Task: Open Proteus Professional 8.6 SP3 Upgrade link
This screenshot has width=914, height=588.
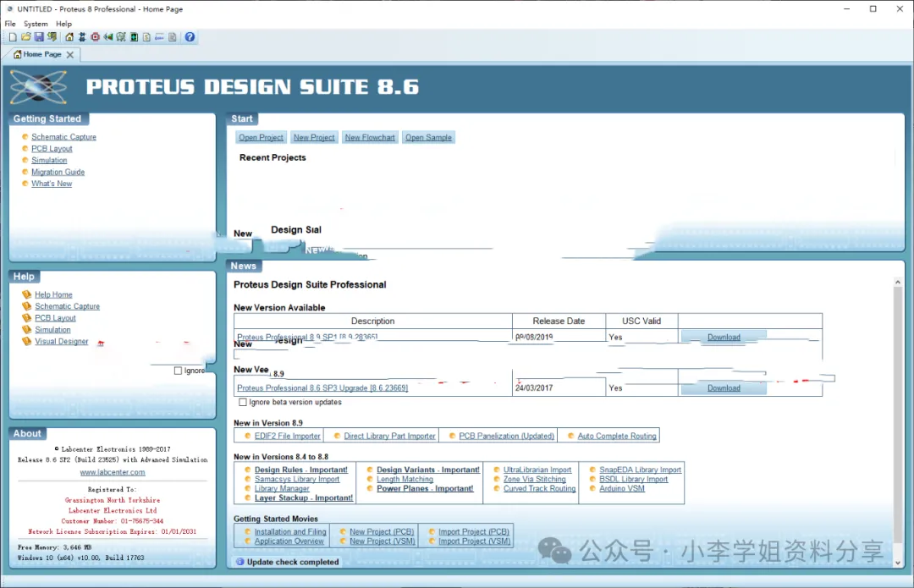Action: point(322,388)
